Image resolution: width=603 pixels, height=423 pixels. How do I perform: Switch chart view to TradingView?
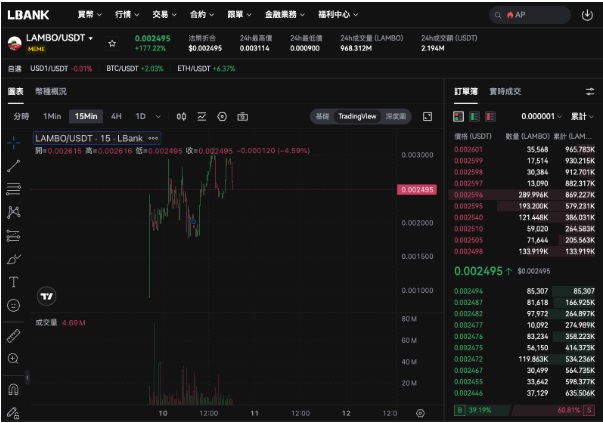click(x=357, y=116)
